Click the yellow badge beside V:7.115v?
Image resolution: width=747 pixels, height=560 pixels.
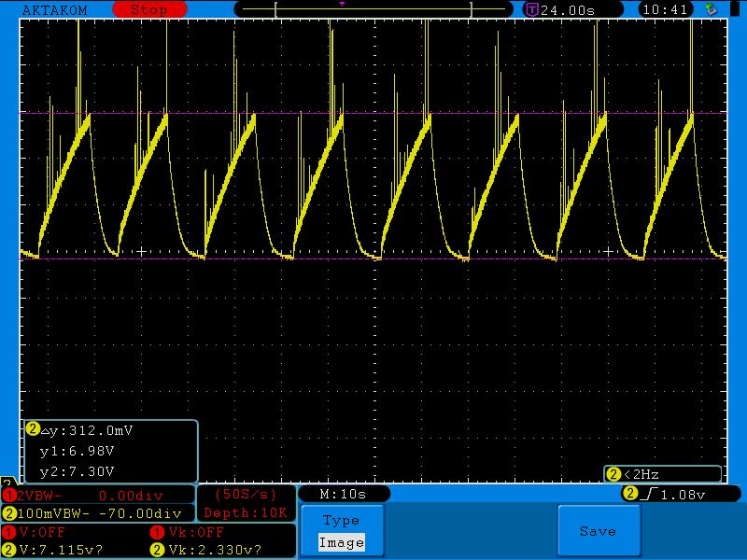click(9, 550)
